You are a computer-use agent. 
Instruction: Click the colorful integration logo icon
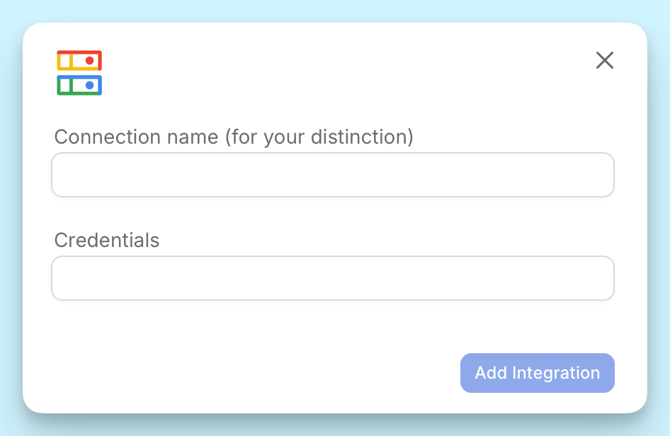pos(79,73)
